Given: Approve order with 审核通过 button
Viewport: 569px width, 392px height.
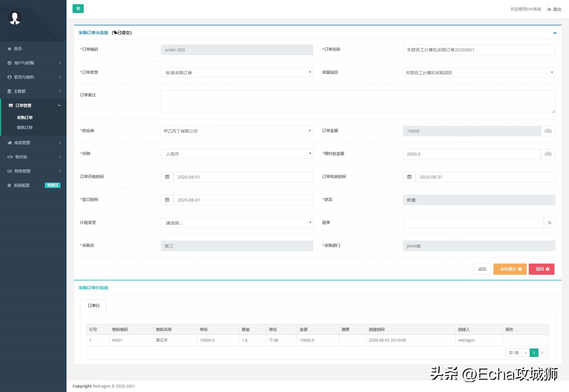Looking at the screenshot, I should coord(510,269).
